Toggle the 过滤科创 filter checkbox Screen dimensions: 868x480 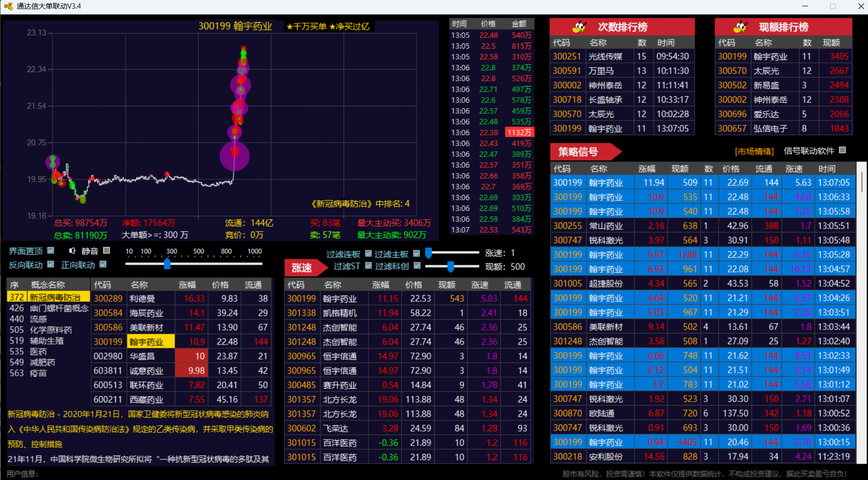(417, 265)
